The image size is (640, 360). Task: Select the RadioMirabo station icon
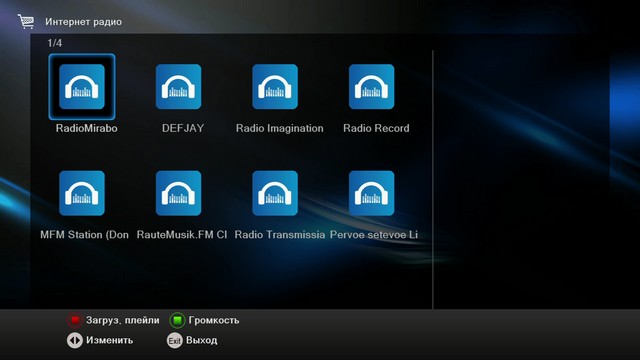(x=82, y=87)
